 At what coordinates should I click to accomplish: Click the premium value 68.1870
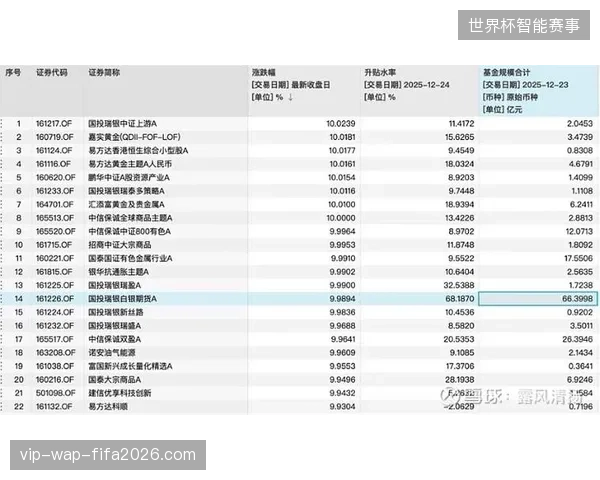460,299
